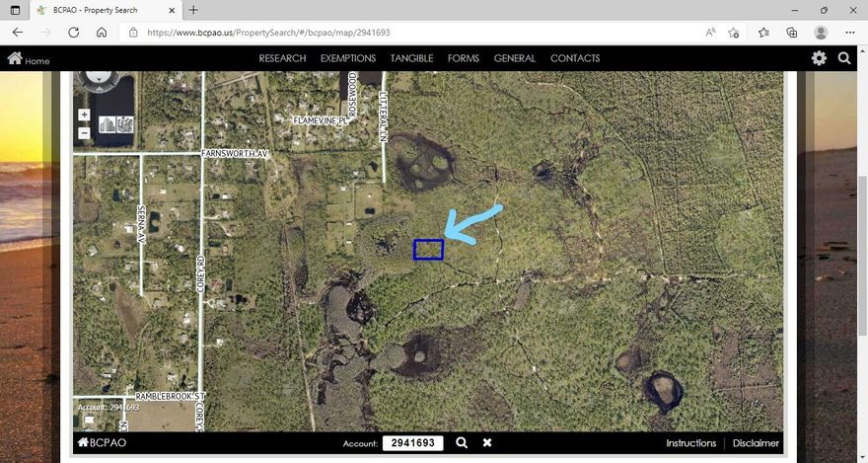Click the page vertical scrollbar
This screenshot has width=868, height=463.
pyautogui.click(x=862, y=254)
